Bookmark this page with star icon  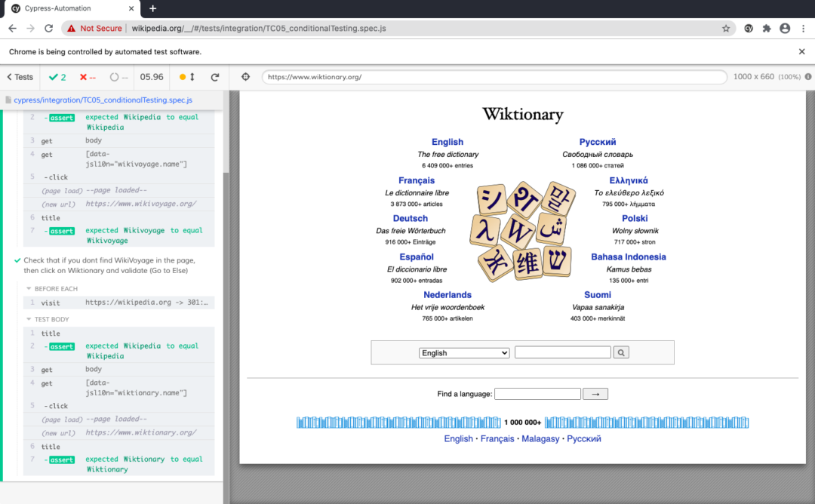coord(726,29)
